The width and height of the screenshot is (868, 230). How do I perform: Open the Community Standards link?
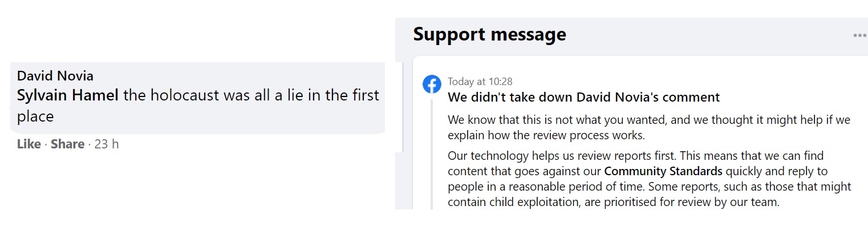coord(663,171)
